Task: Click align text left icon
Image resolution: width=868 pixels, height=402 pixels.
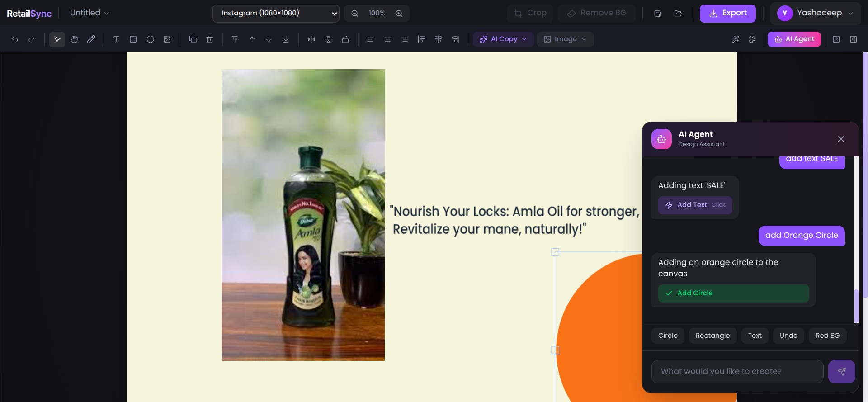Action: click(370, 39)
